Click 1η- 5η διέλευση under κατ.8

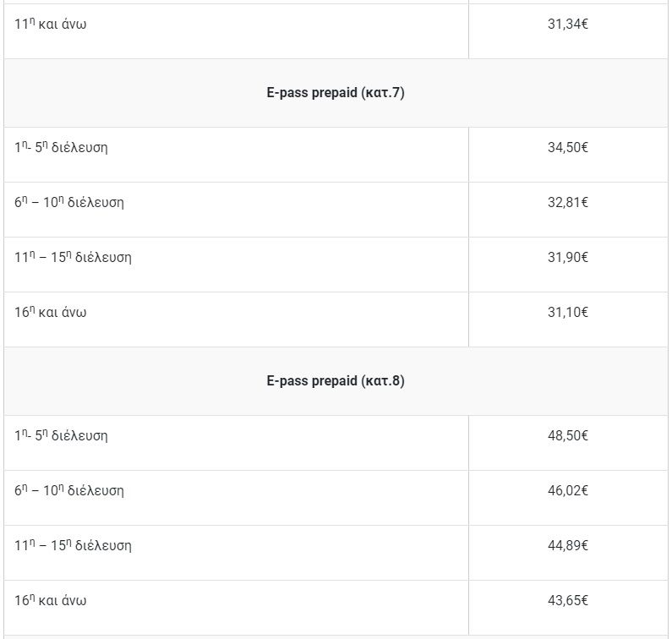(x=61, y=435)
